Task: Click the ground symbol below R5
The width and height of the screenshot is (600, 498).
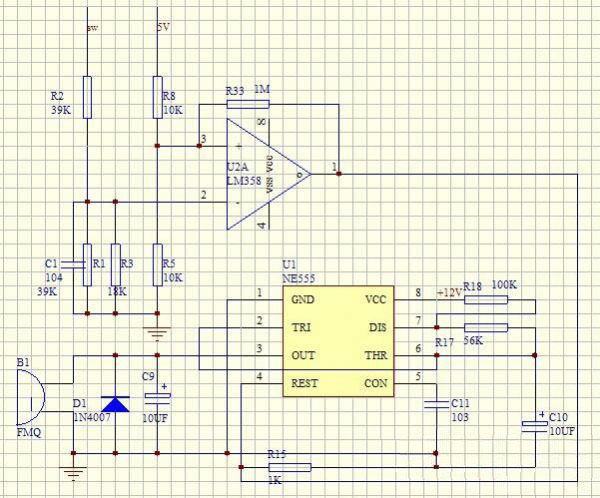Action: click(157, 334)
